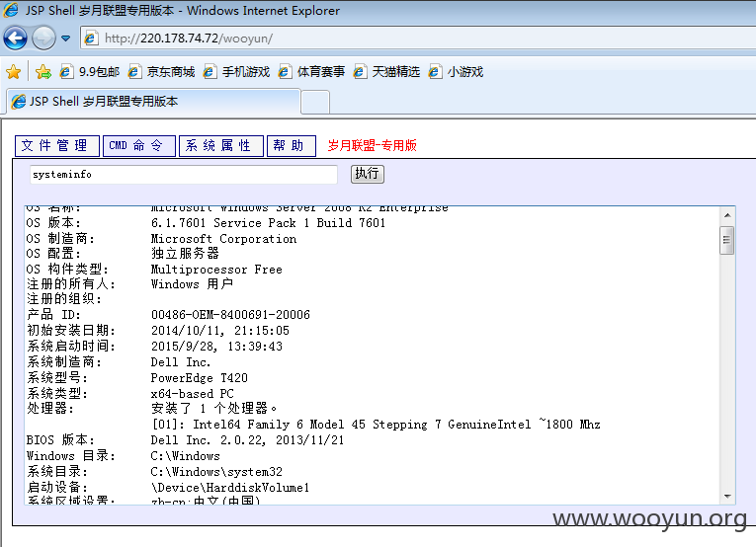Click the browser Forward arrow button
The width and height of the screenshot is (756, 547).
(x=43, y=38)
